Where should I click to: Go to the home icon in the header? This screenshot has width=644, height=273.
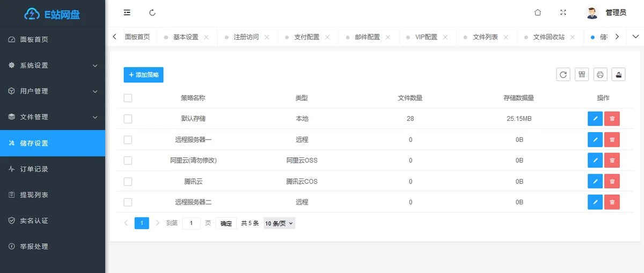538,12
